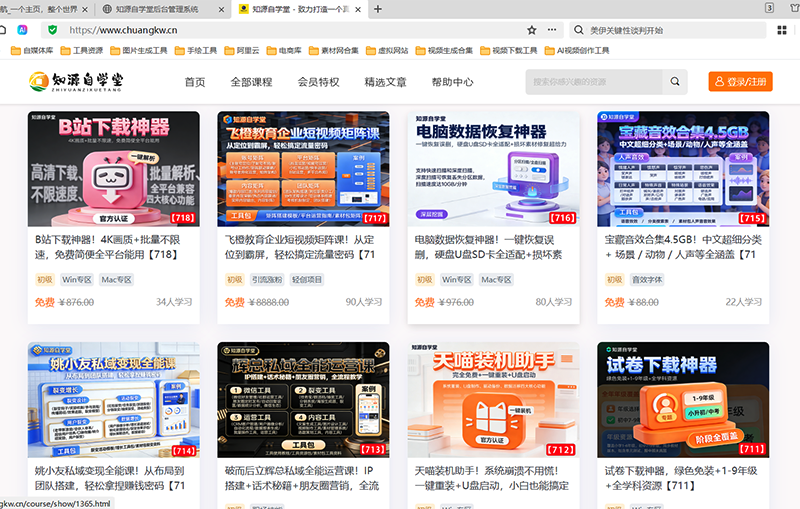Open the 工具资源 bookmark folder
Image resolution: width=800 pixels, height=509 pixels.
(x=82, y=50)
